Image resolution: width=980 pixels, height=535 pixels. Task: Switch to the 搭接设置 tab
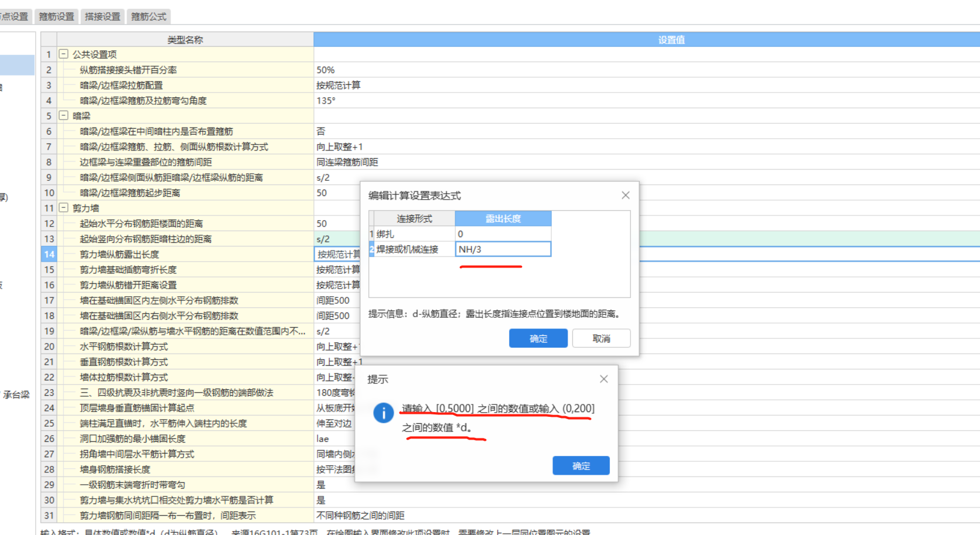tap(103, 16)
